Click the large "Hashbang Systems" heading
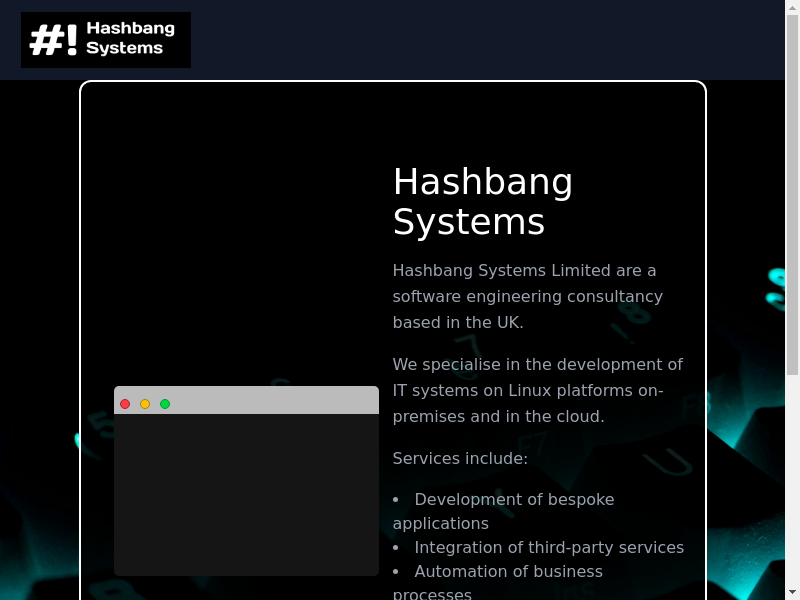This screenshot has height=600, width=800. click(x=483, y=201)
